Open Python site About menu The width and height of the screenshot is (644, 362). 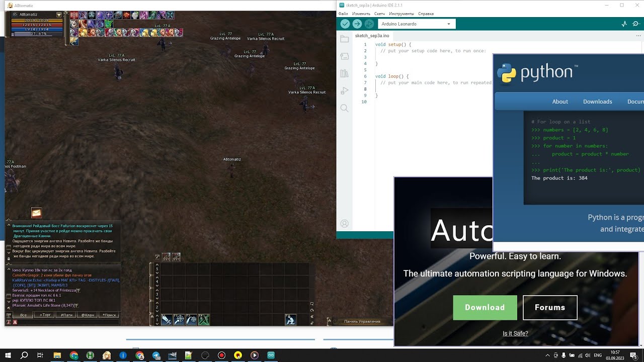[560, 102]
